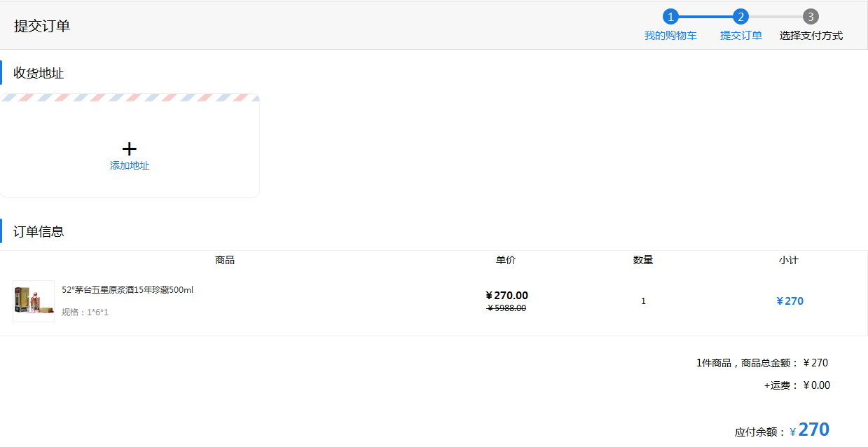Click the blue subtotal ¥270
This screenshot has height=447, width=868.
point(790,301)
